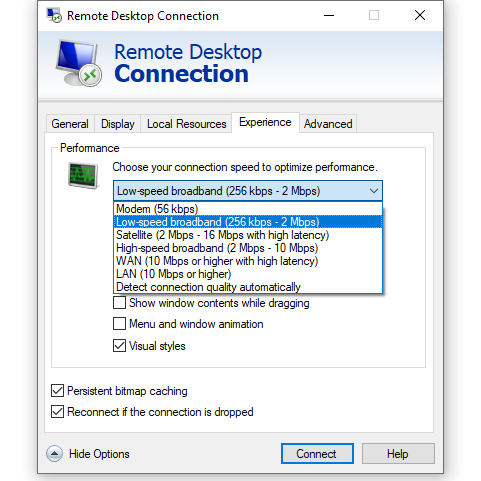Image resolution: width=481 pixels, height=481 pixels.
Task: Click the performance monitor graph icon
Action: click(83, 175)
